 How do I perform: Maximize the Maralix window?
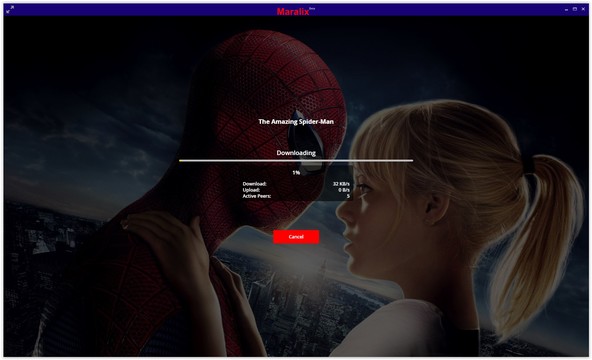point(575,9)
